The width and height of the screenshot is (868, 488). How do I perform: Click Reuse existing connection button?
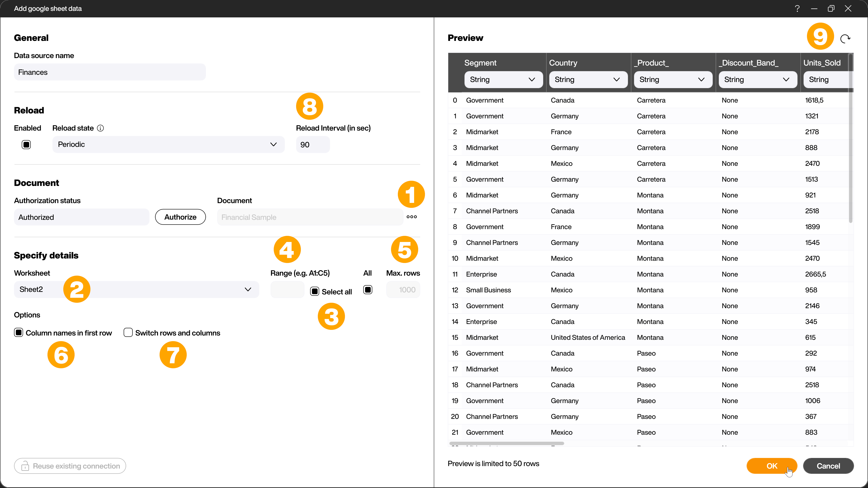tap(70, 466)
